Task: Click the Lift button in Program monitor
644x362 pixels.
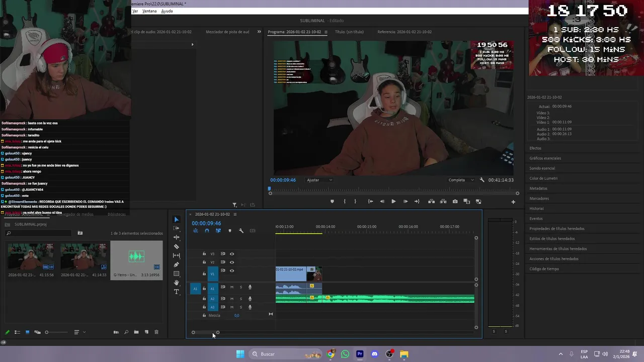Action: (431, 202)
